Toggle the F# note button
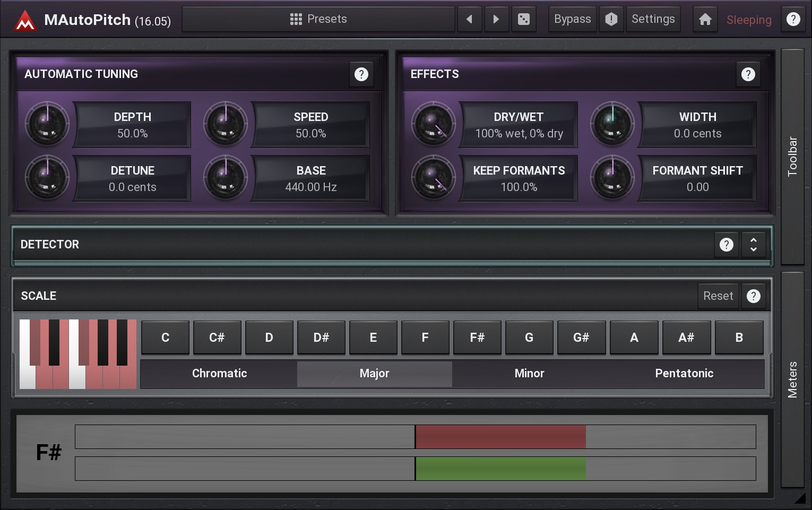 [477, 338]
